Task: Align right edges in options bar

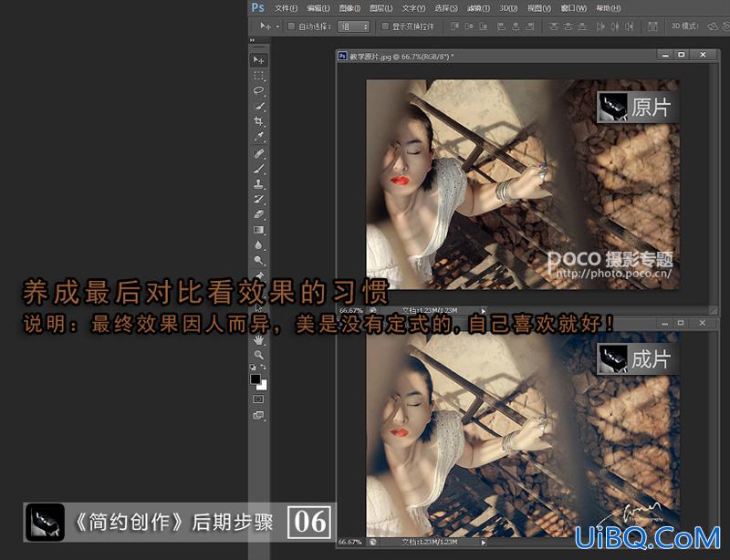Action: click(530, 26)
